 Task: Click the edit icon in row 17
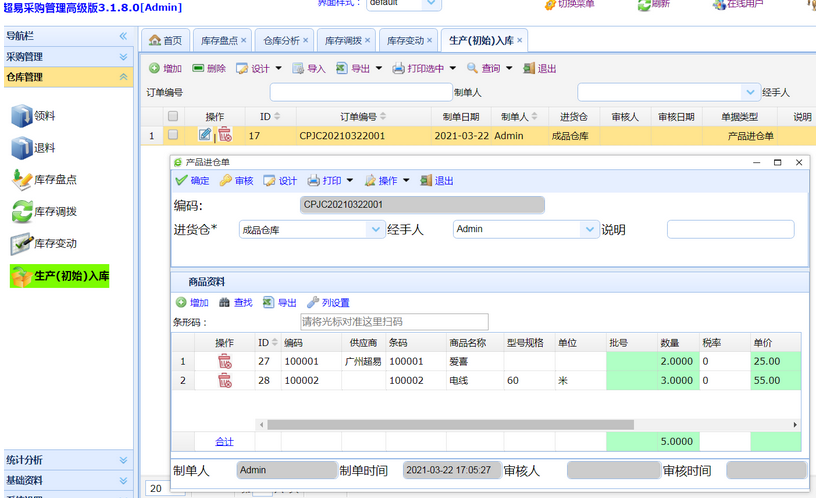[205, 135]
